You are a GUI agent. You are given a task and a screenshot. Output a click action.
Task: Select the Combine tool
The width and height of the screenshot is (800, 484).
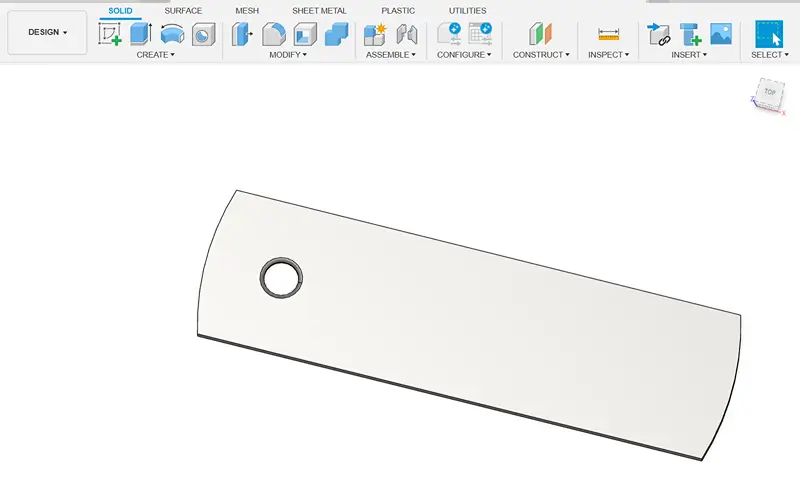[x=337, y=34]
